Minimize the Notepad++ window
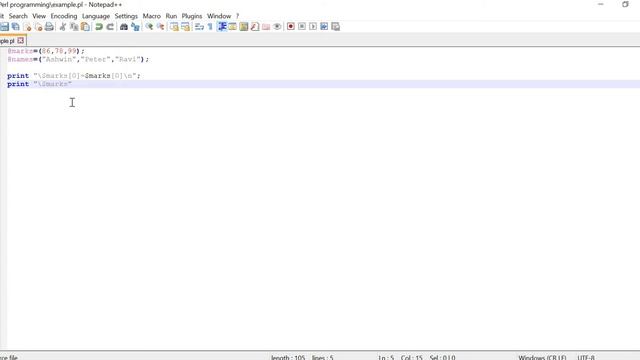The height and width of the screenshot is (360, 640). (x=600, y=4)
